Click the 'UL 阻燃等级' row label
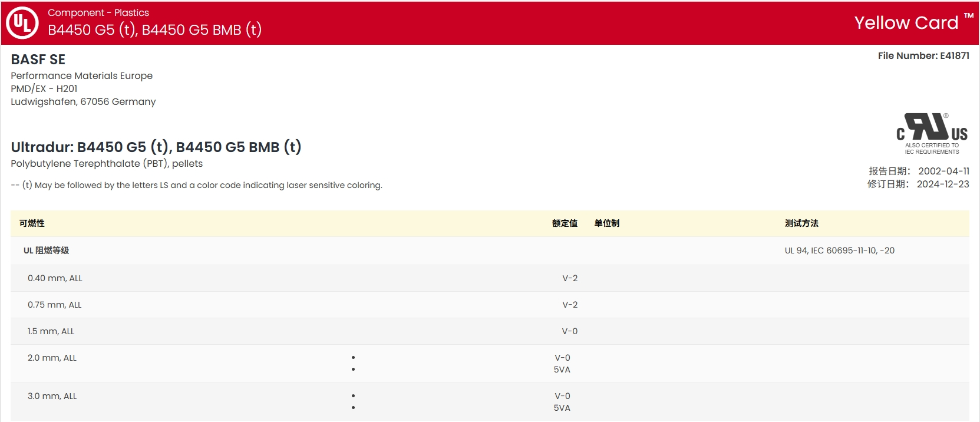 click(46, 250)
